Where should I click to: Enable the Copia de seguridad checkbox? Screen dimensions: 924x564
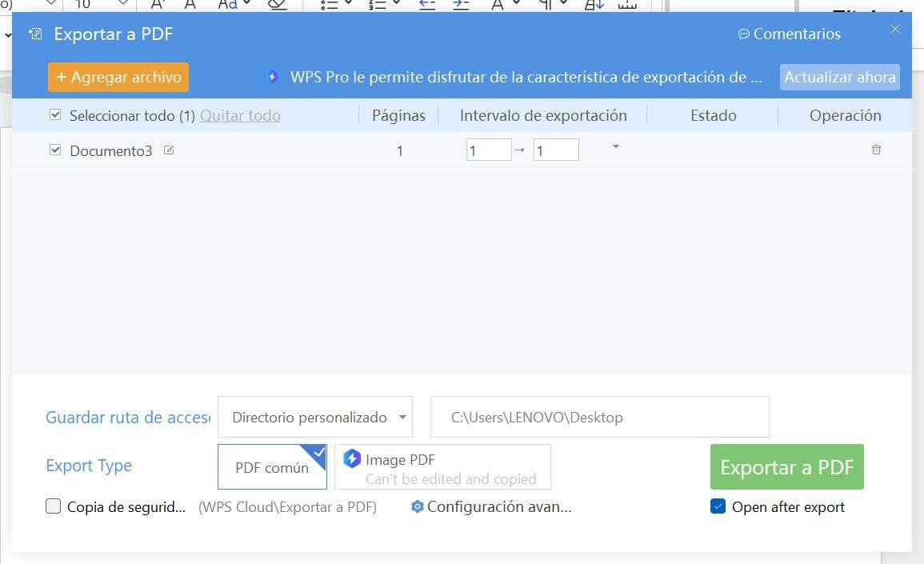coord(53,506)
